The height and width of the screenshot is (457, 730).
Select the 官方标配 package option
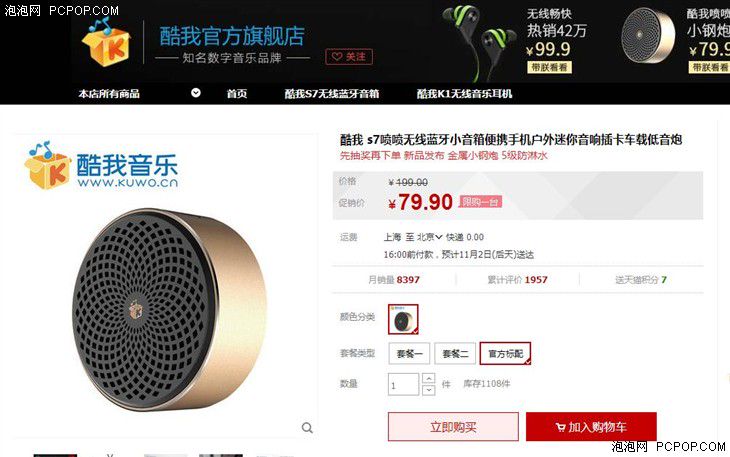click(x=505, y=354)
